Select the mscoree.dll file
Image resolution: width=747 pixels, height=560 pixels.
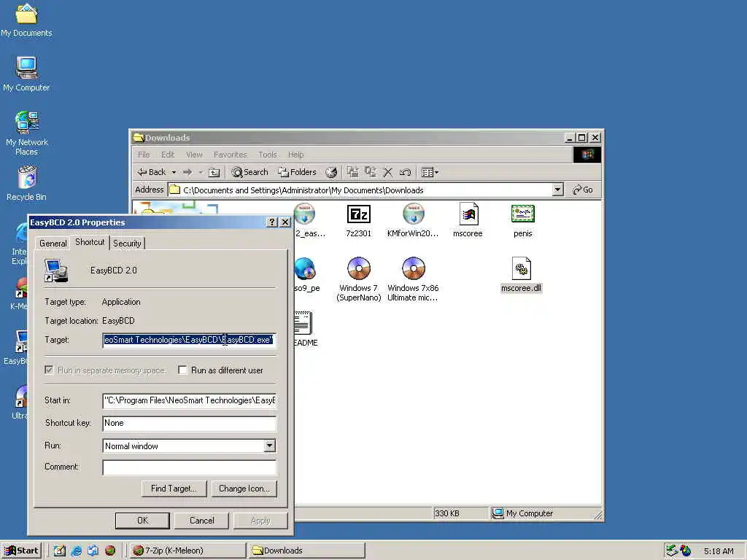tap(521, 275)
